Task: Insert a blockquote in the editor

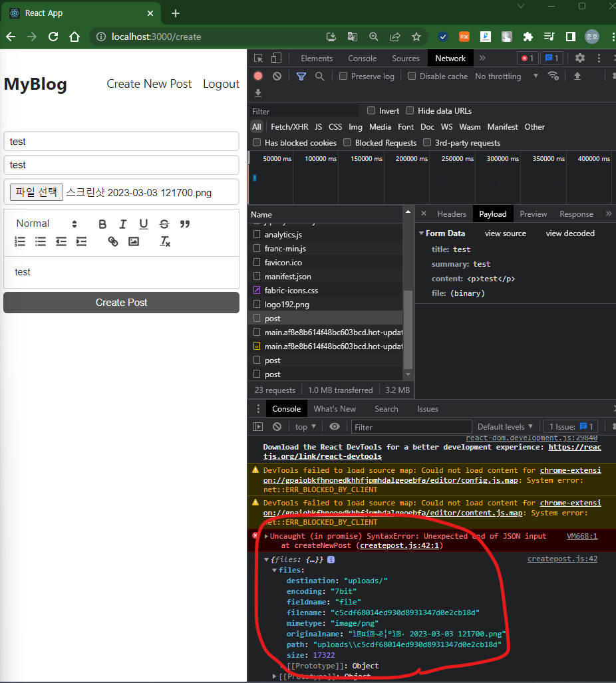Action: tap(185, 224)
